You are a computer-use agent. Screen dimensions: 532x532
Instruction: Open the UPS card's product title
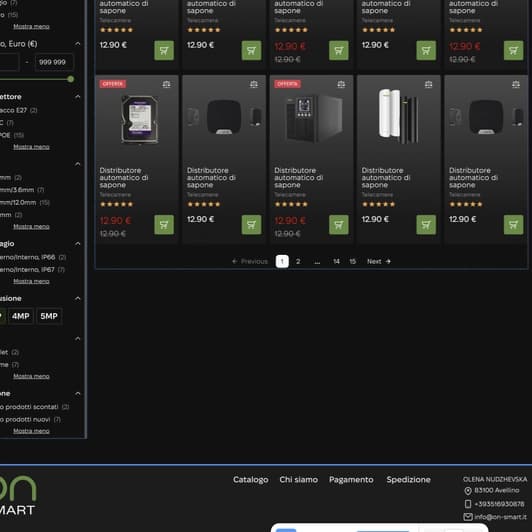299,177
